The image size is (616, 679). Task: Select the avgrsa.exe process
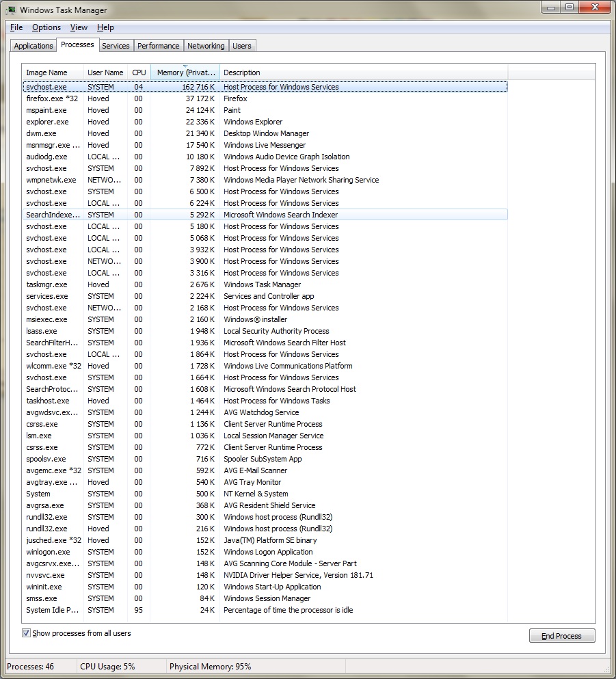point(265,505)
